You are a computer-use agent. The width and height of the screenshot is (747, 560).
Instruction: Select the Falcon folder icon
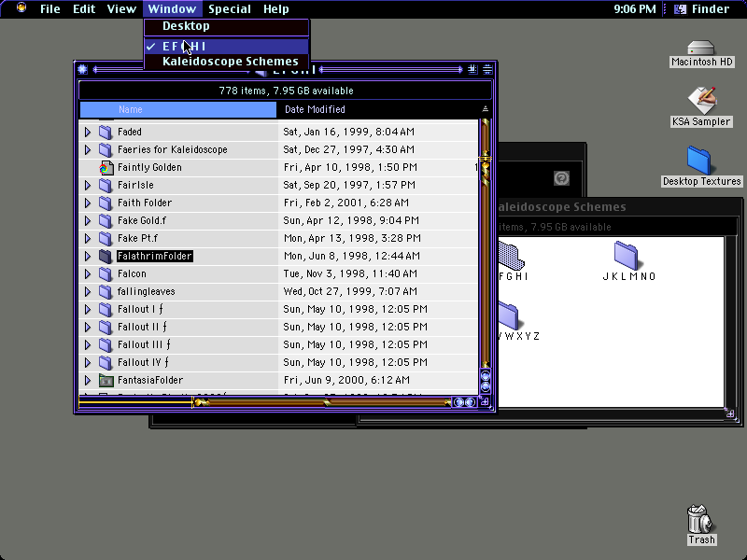click(106, 273)
